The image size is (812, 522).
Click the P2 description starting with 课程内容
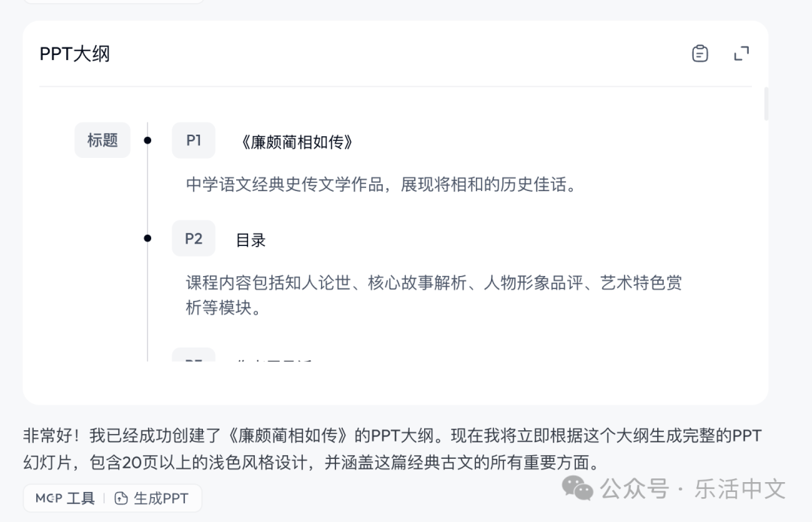(433, 295)
